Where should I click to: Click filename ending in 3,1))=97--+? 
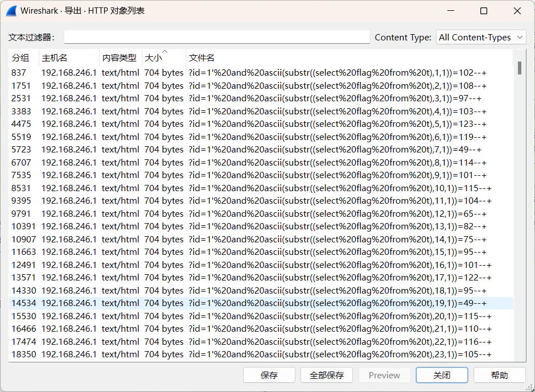tap(335, 98)
